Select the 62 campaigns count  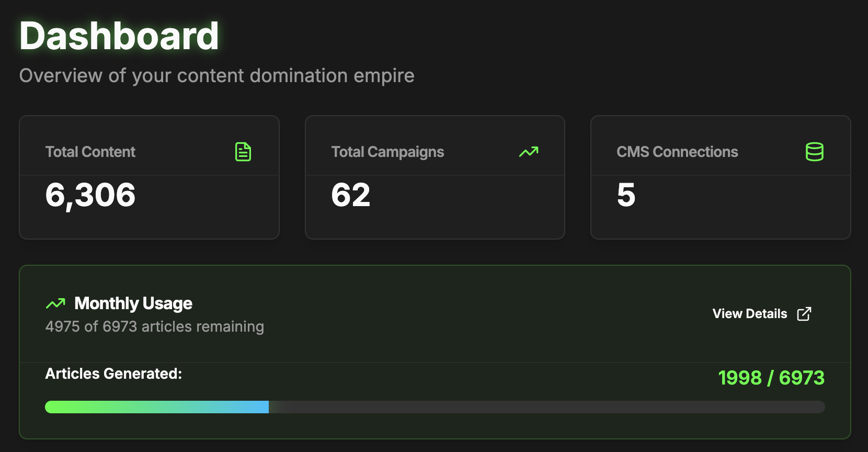pos(351,195)
